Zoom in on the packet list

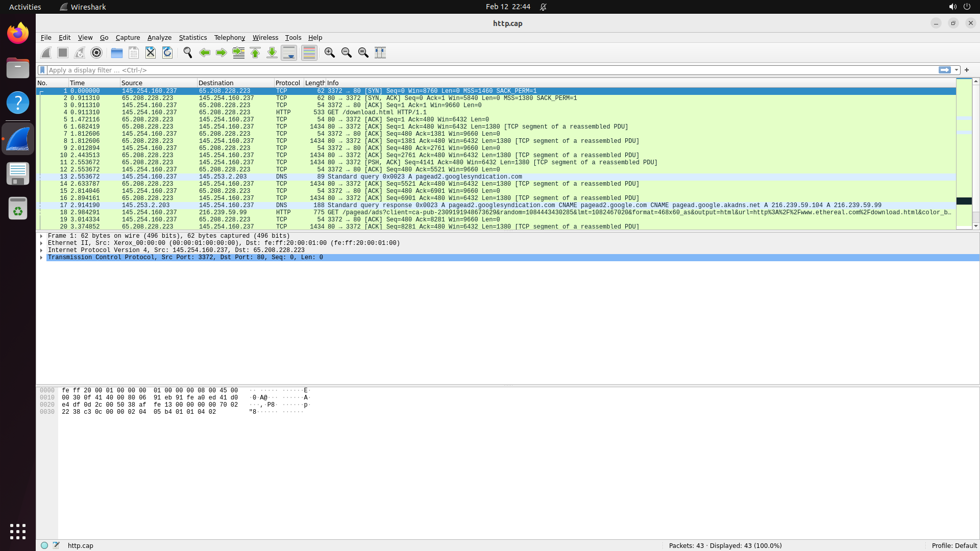tap(329, 53)
